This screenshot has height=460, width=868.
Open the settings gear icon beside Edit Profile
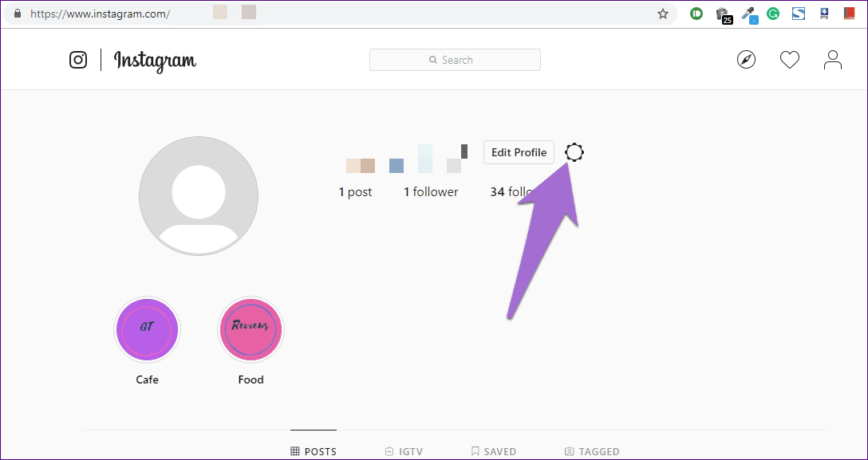click(574, 152)
